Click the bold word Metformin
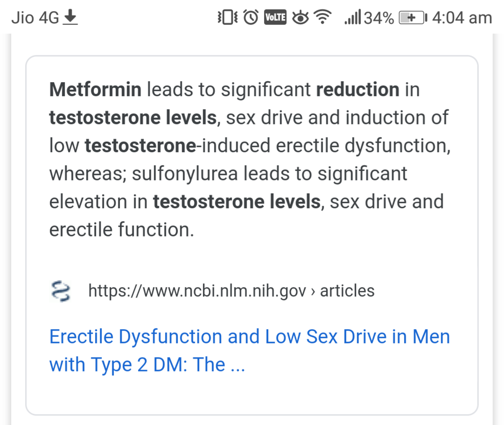The image size is (504, 425). tap(95, 90)
